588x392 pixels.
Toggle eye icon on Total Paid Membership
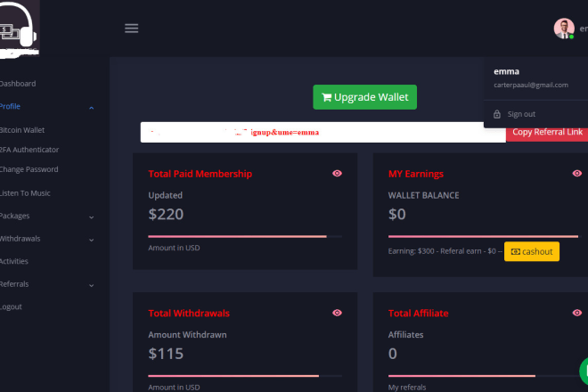click(337, 174)
